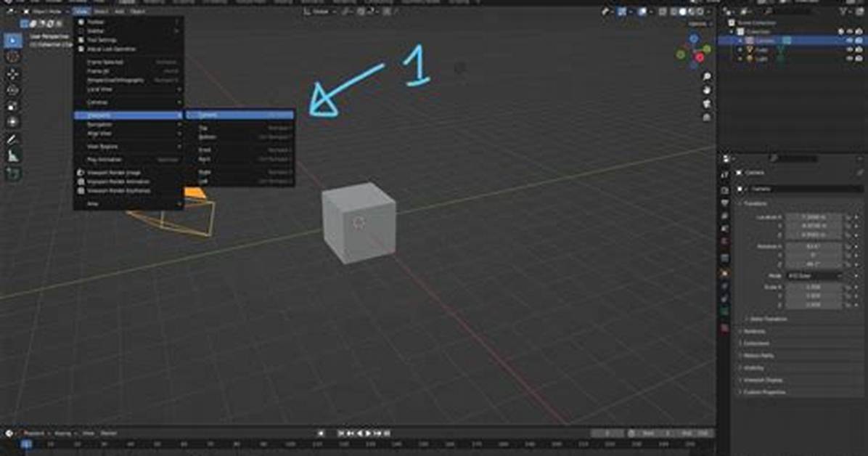Click the camera view icon in viewport
This screenshot has width=868, height=456.
pyautogui.click(x=707, y=104)
